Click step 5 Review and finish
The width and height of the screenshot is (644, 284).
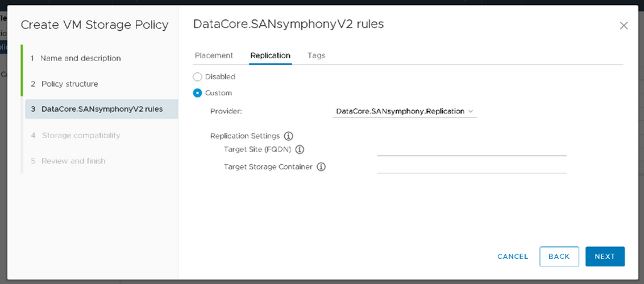click(x=73, y=161)
